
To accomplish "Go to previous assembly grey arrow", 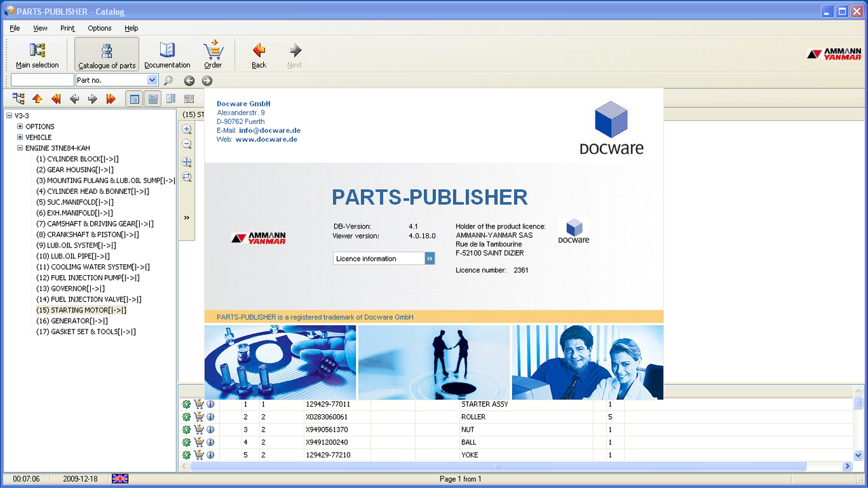I will [x=74, y=99].
